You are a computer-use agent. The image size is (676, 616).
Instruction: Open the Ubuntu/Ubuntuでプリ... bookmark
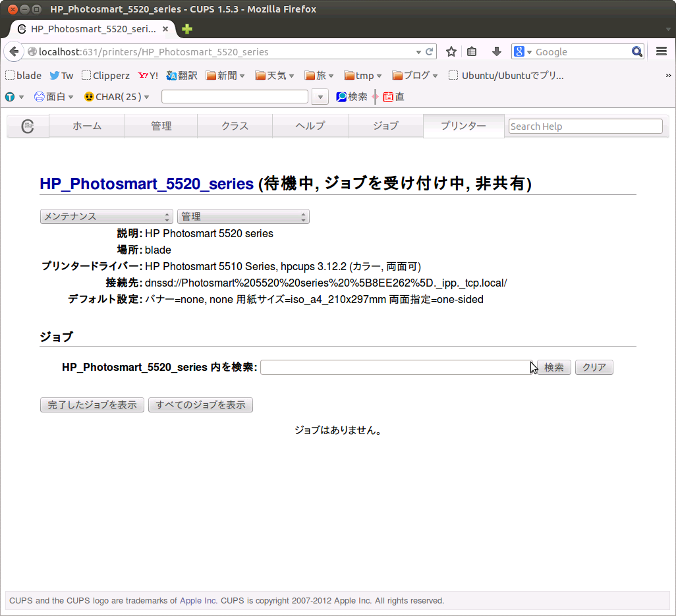coord(506,76)
